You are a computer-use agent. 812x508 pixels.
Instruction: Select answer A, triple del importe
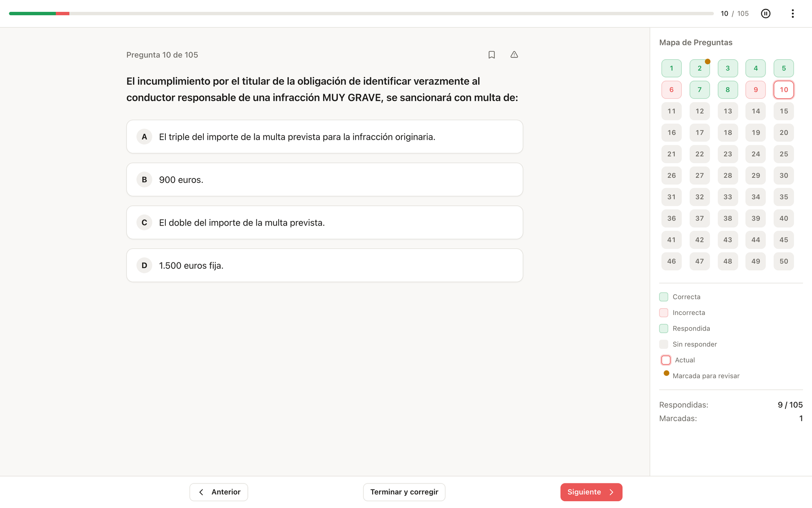click(x=324, y=137)
